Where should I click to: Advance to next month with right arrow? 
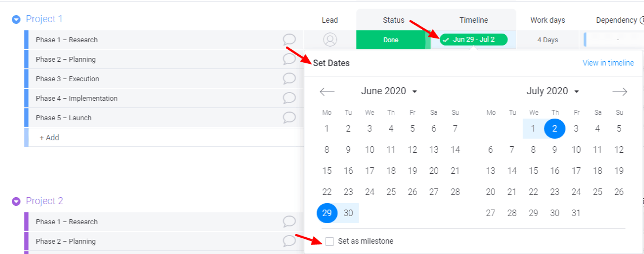pos(620,91)
